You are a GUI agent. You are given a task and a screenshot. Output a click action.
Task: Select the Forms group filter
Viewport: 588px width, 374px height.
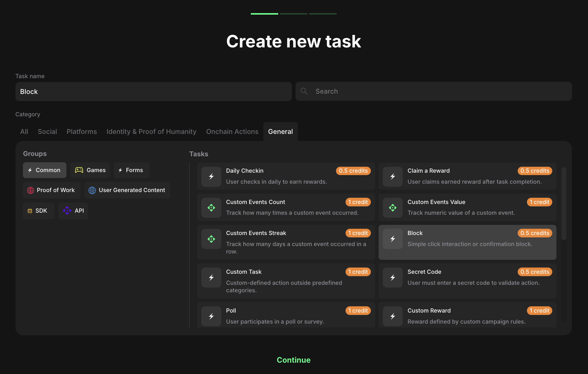[x=131, y=170]
